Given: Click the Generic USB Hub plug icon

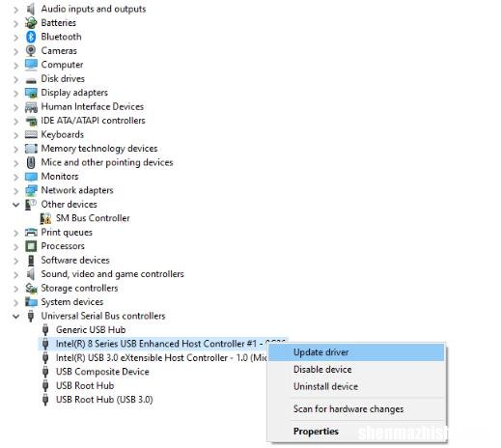Looking at the screenshot, I should [x=45, y=330].
